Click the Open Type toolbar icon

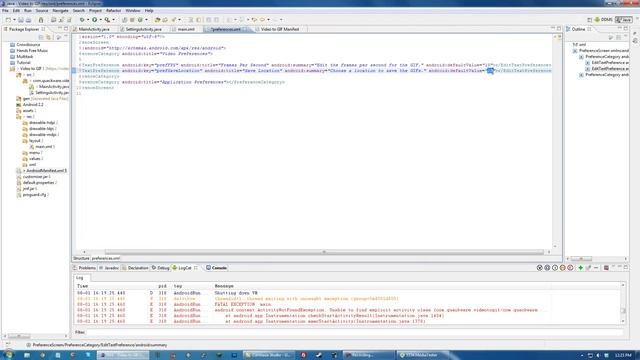[x=157, y=20]
